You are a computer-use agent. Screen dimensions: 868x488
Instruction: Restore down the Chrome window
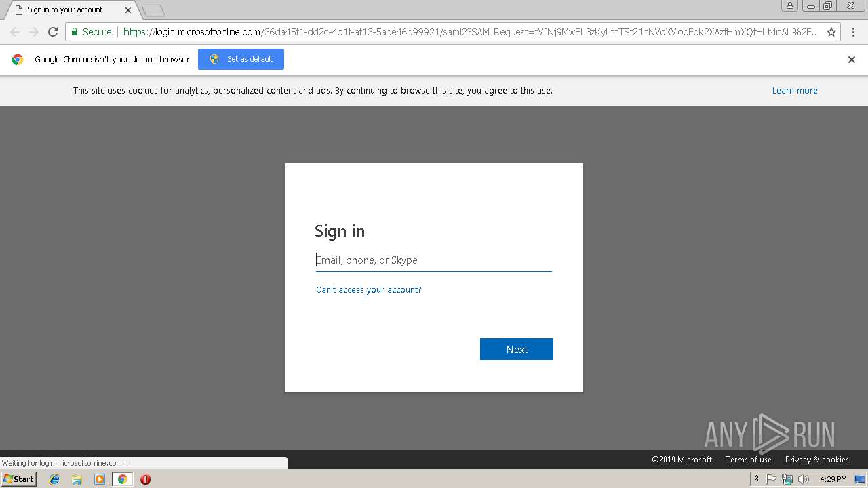point(828,6)
